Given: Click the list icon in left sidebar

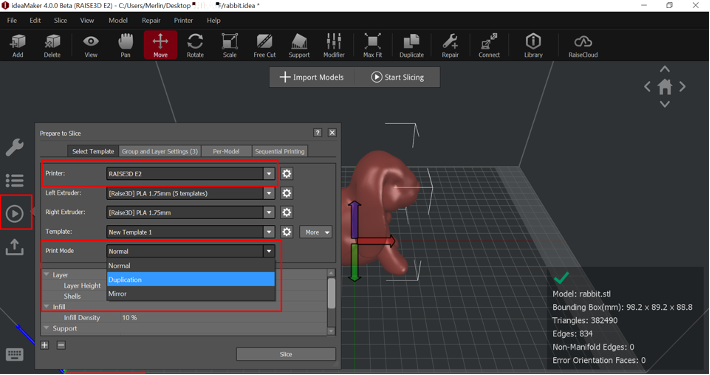Looking at the screenshot, I should 14,181.
